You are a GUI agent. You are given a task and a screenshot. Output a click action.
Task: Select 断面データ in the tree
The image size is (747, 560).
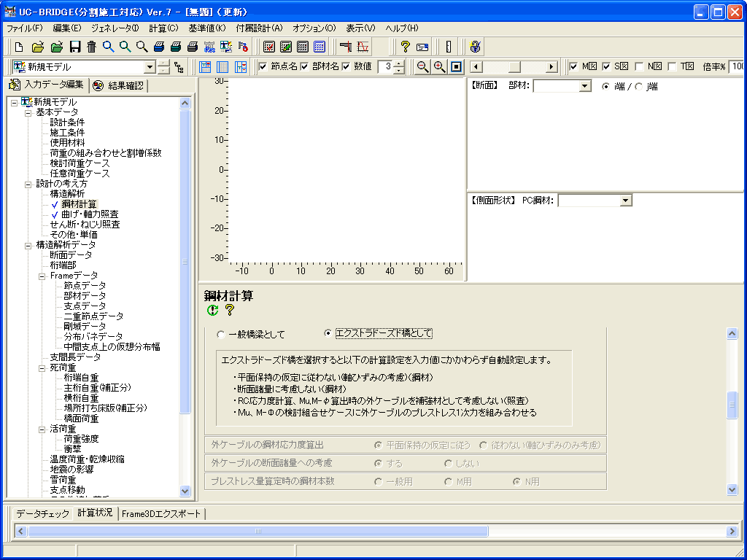pos(71,255)
